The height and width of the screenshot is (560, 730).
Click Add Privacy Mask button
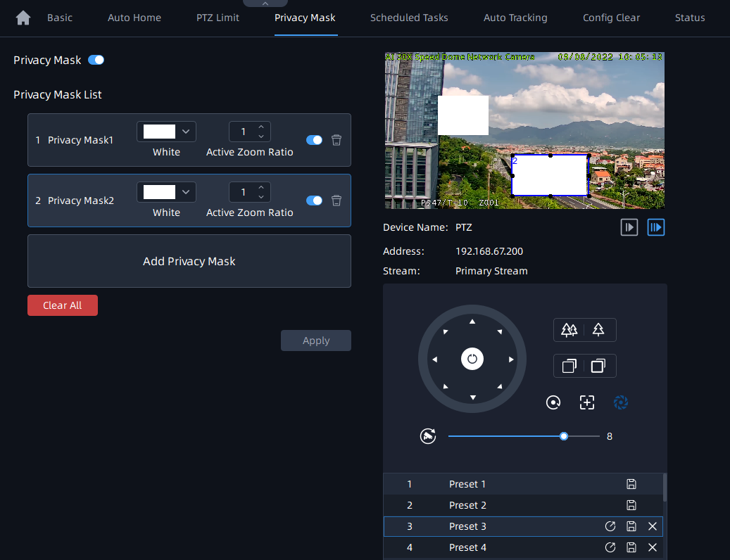[189, 261]
